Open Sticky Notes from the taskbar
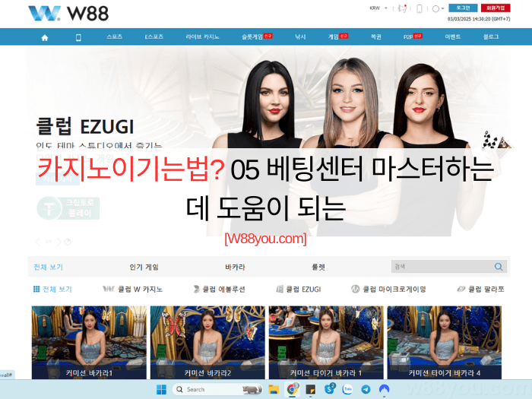The image size is (532, 399). pyautogui.click(x=310, y=389)
